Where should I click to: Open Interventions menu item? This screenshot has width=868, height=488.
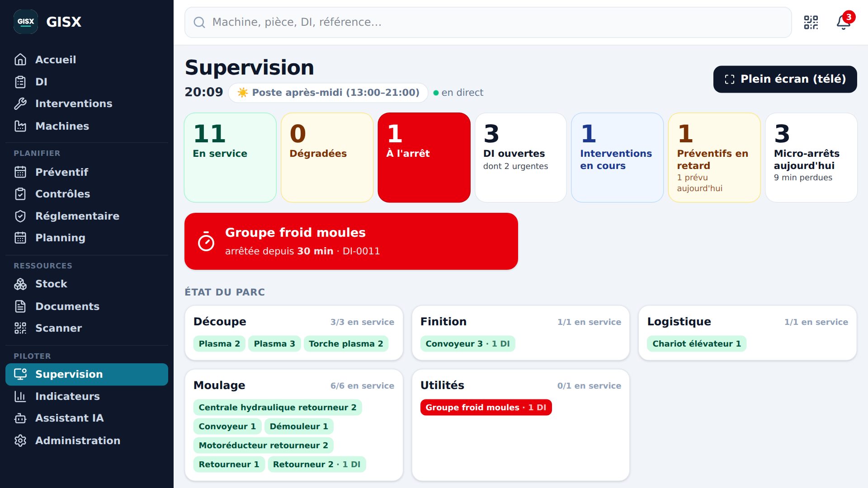pos(87,103)
